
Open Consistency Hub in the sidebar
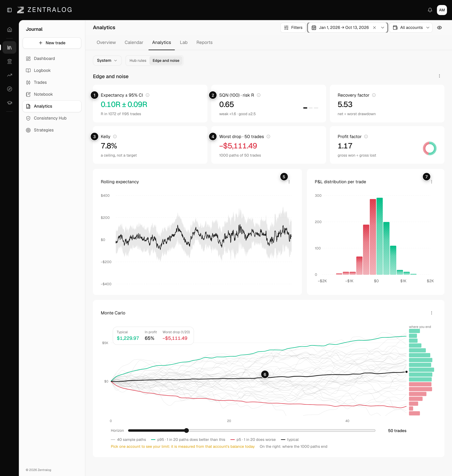[52, 118]
